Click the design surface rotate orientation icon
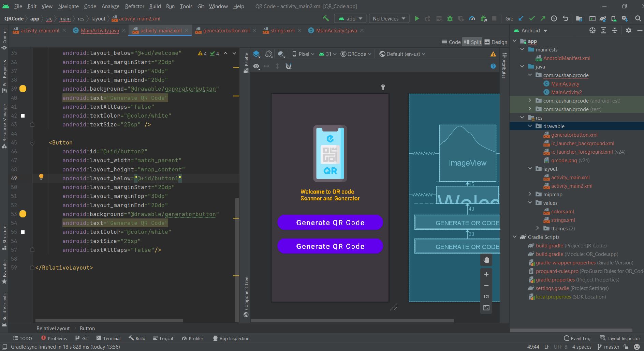This screenshot has width=644, height=351. click(x=269, y=54)
